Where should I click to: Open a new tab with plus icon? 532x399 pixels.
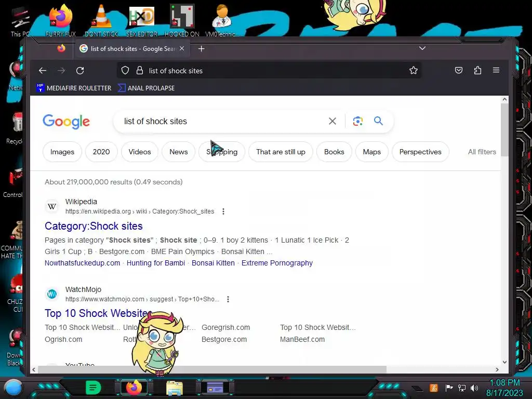(x=201, y=49)
